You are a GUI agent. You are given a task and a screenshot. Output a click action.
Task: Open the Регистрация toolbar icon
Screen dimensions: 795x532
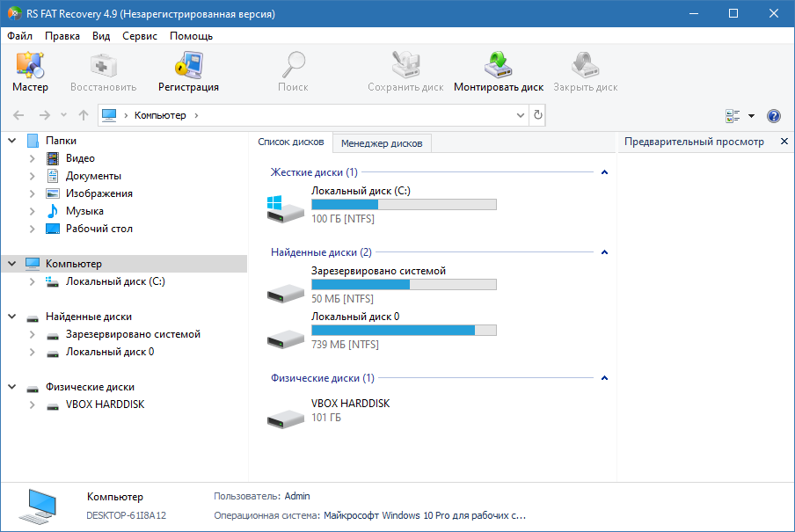coord(188,65)
